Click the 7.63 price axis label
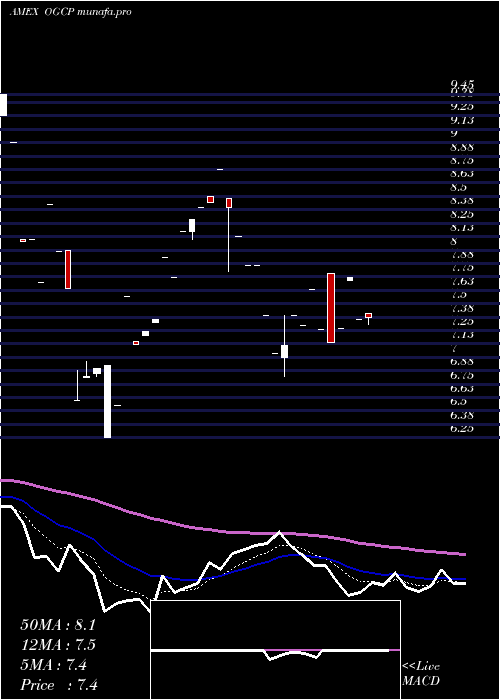The width and height of the screenshot is (500, 700). [x=462, y=281]
